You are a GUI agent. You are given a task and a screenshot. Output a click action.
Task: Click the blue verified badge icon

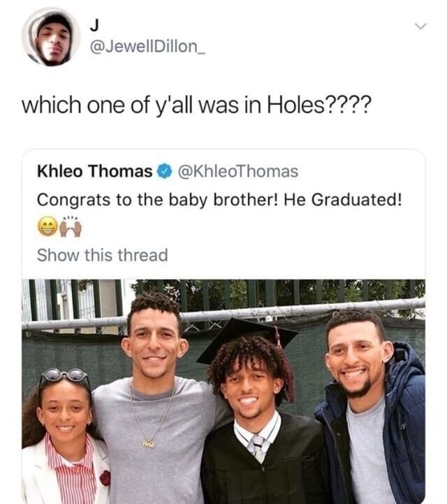[164, 171]
